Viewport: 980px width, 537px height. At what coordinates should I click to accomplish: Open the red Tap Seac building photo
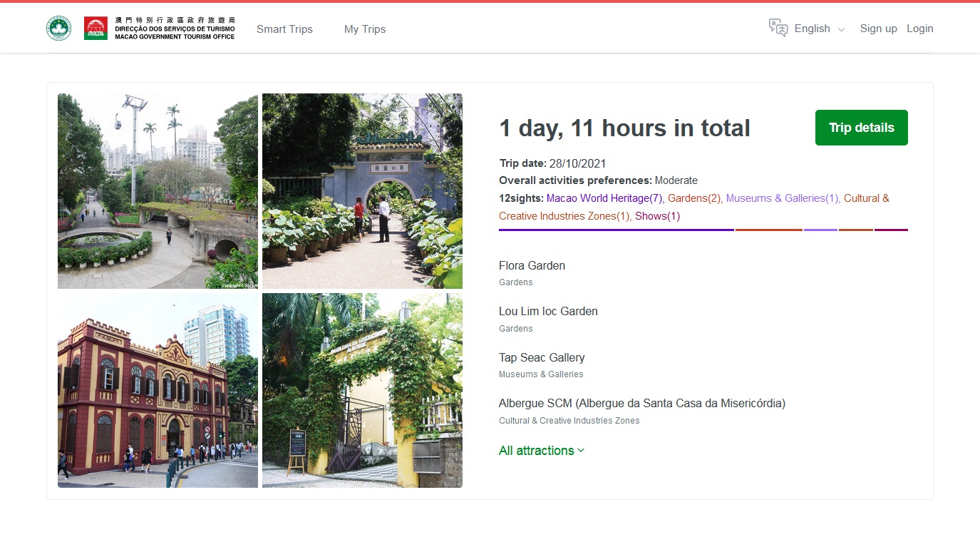tap(158, 390)
